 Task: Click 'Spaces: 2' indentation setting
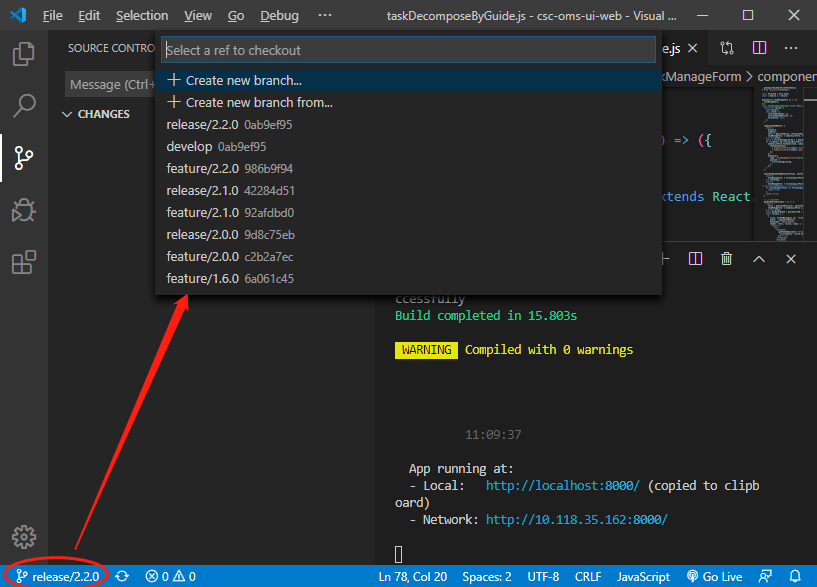tap(487, 576)
